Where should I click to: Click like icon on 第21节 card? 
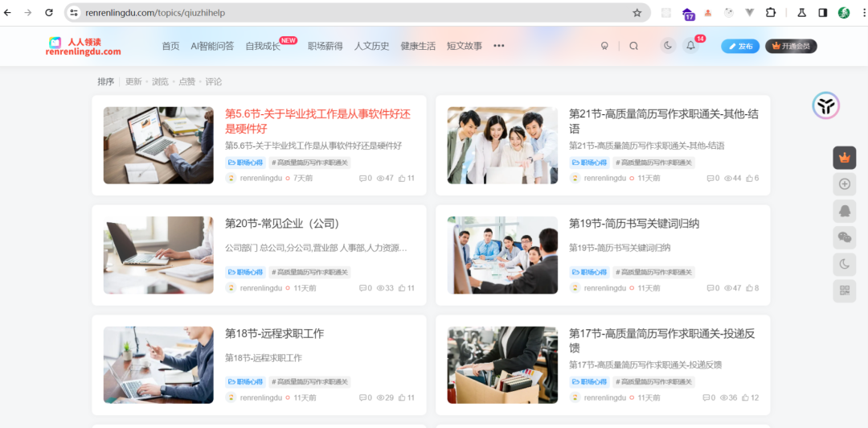click(x=749, y=178)
